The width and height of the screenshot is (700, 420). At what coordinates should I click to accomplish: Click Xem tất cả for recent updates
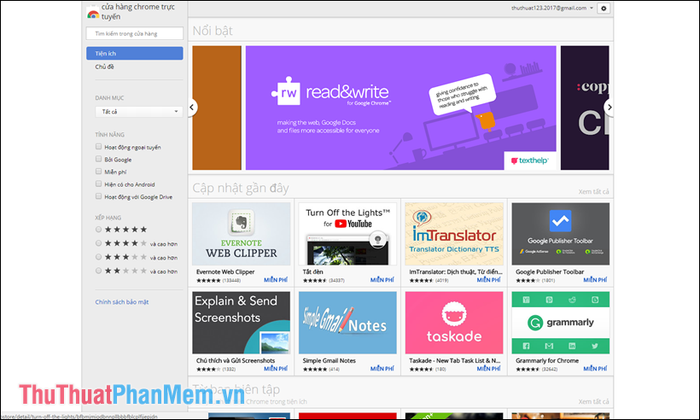point(594,191)
